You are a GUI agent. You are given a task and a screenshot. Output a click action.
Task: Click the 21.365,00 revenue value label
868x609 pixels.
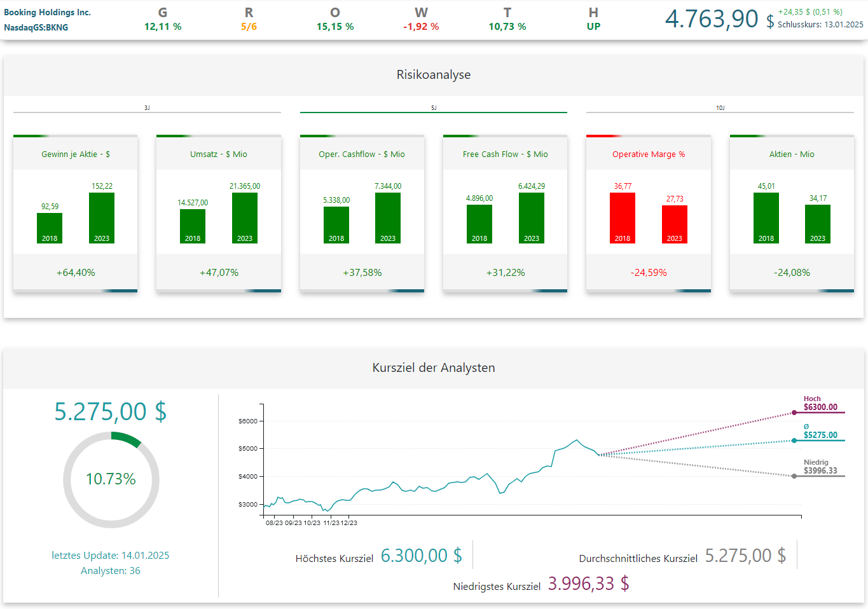pyautogui.click(x=245, y=186)
